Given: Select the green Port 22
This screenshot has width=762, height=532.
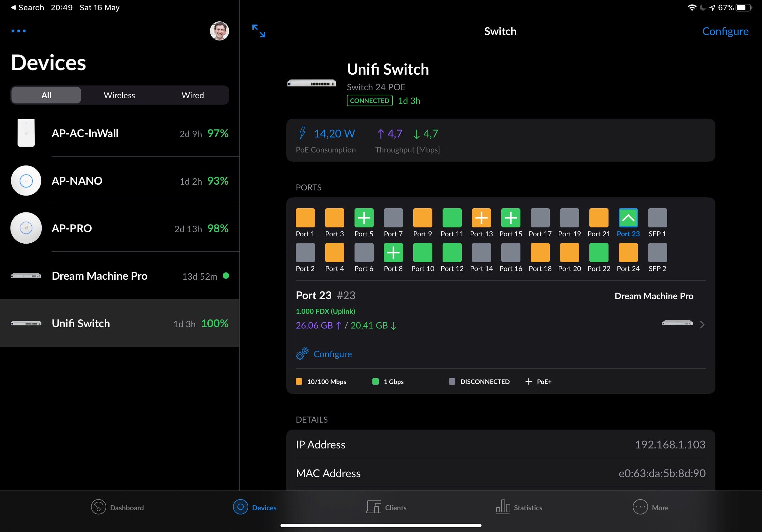Looking at the screenshot, I should (599, 253).
